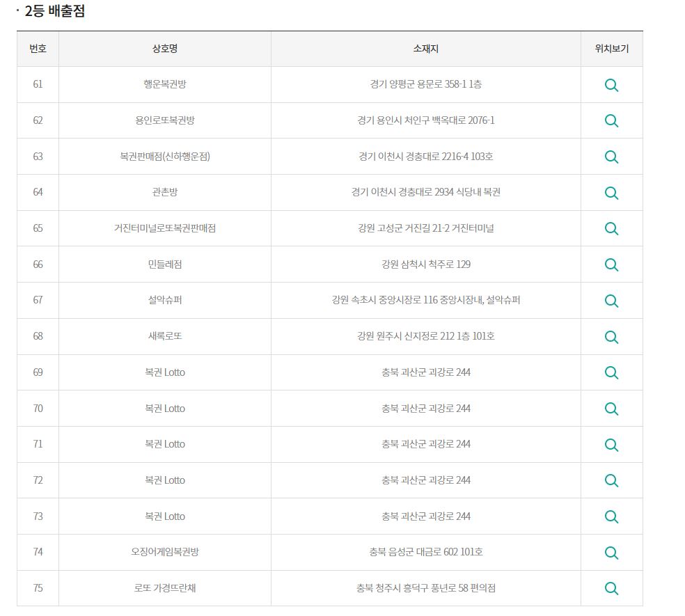Select store name 복권판매점(신하행운점)
Viewport: 685px width, 616px height.
pyautogui.click(x=165, y=157)
